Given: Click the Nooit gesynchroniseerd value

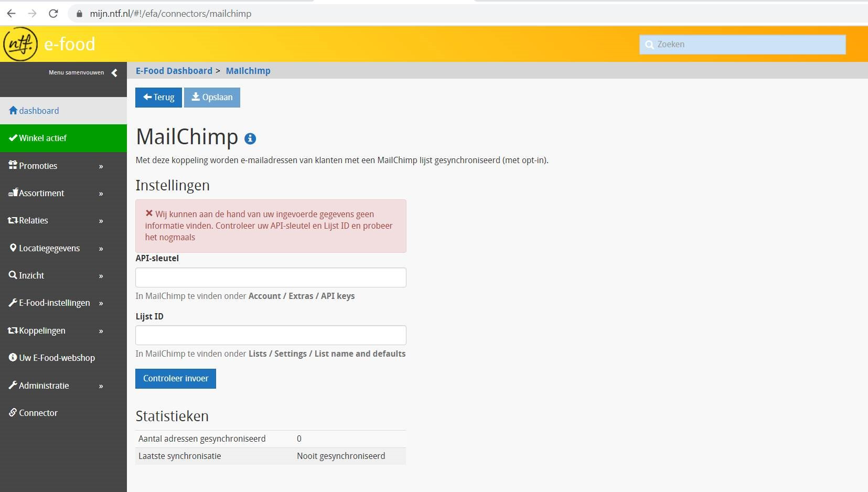Looking at the screenshot, I should (x=341, y=456).
